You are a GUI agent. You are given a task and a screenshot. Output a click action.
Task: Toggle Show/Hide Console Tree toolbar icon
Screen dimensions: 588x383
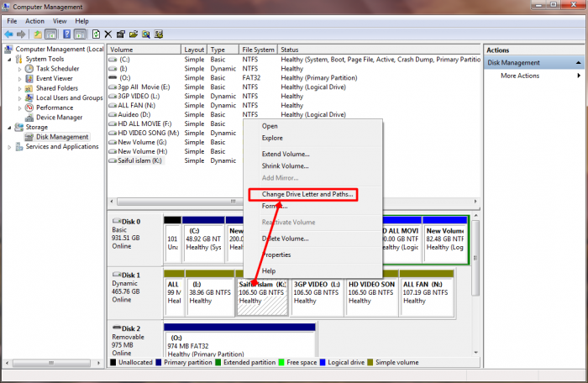(50, 34)
